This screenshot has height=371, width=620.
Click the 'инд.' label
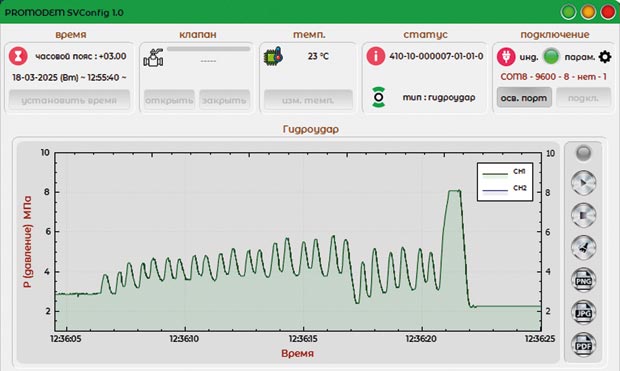tap(529, 57)
